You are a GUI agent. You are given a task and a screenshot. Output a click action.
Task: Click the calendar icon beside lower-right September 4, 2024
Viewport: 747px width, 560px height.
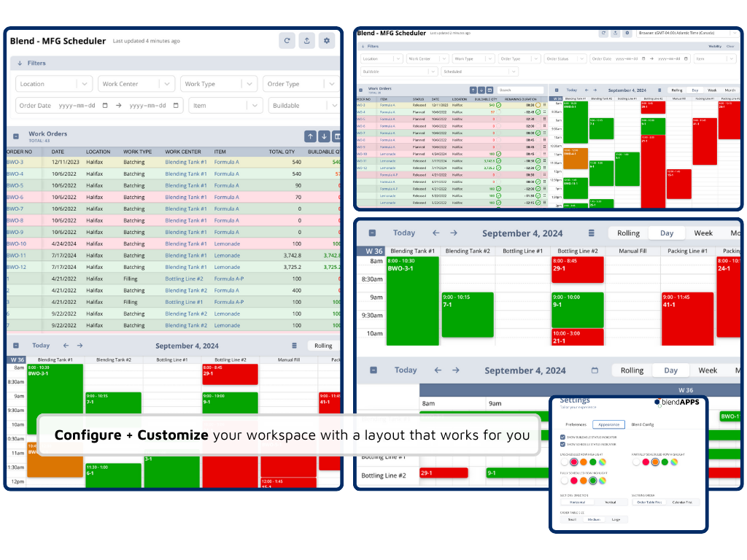coord(594,370)
